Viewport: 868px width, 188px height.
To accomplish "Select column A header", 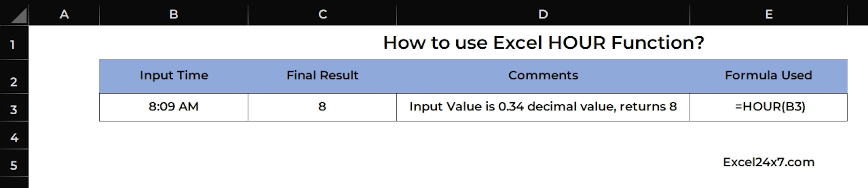I will click(64, 14).
